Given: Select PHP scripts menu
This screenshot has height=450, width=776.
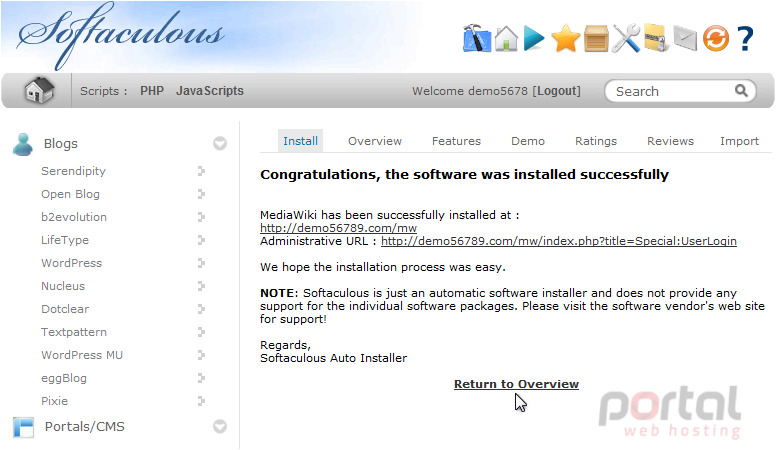Looking at the screenshot, I should pyautogui.click(x=152, y=91).
